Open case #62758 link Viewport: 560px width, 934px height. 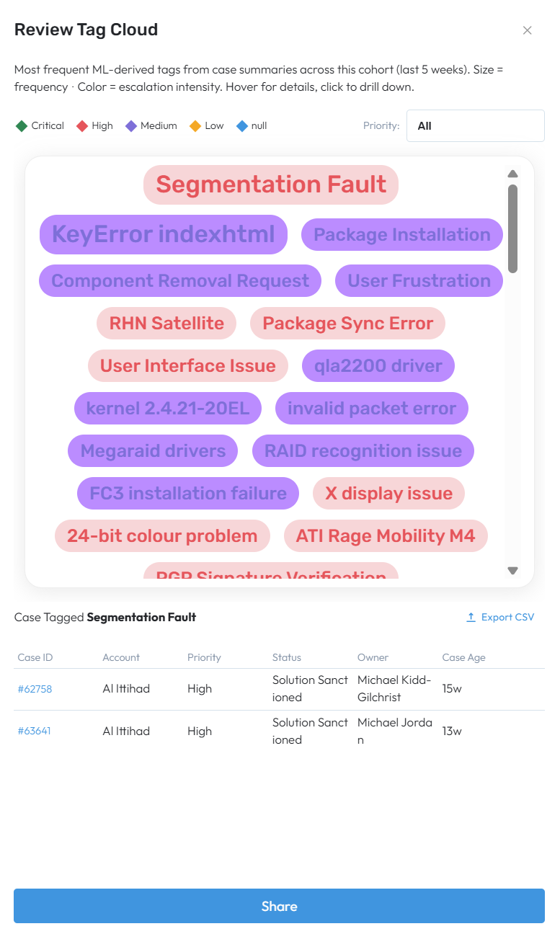[35, 689]
